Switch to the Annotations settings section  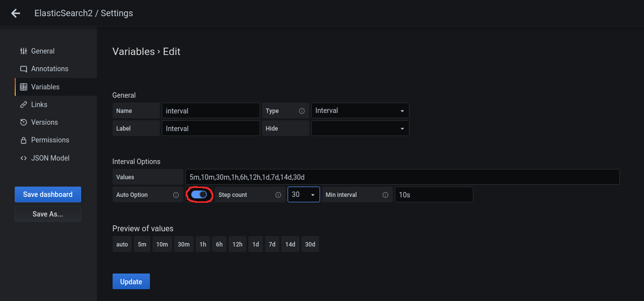[x=50, y=69]
